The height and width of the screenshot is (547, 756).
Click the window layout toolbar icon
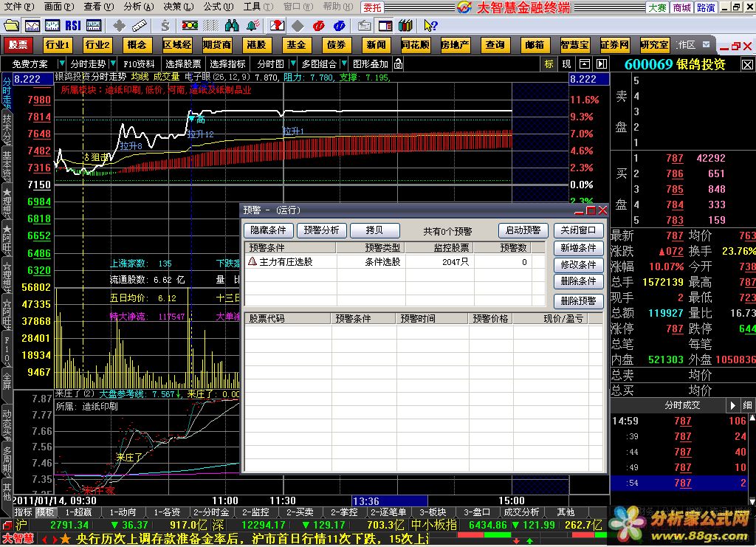[385, 26]
